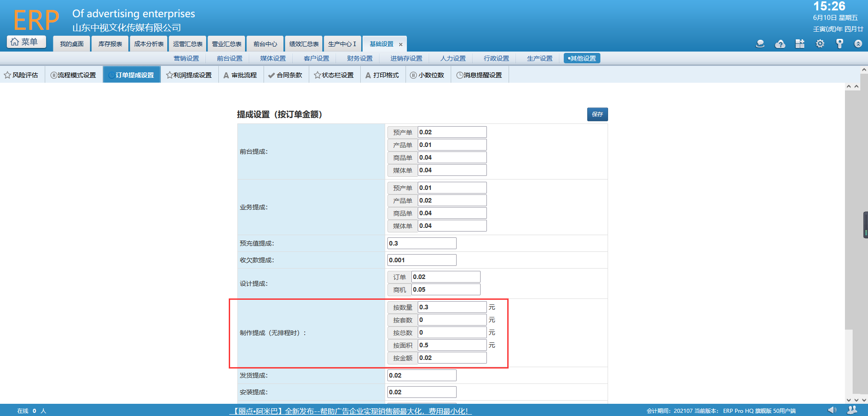The width and height of the screenshot is (868, 416).
Task: Edit 前台提成 产品单 value field
Action: (x=452, y=145)
